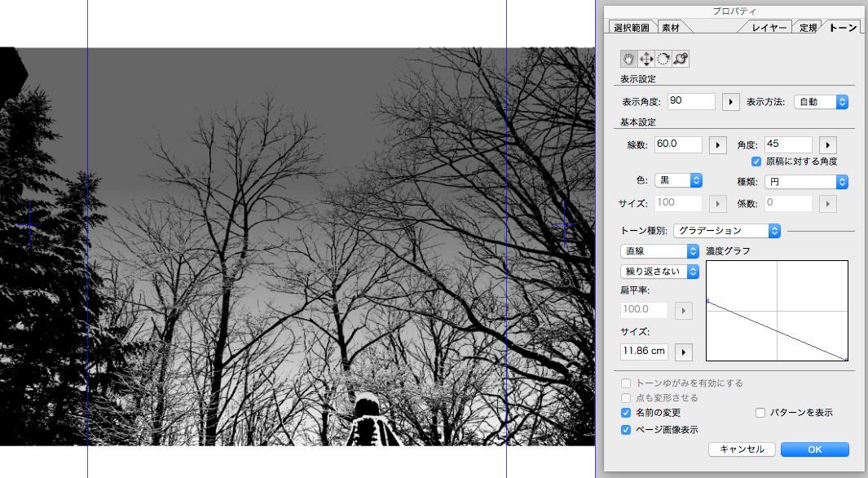Confirm with the OK button

pyautogui.click(x=815, y=449)
